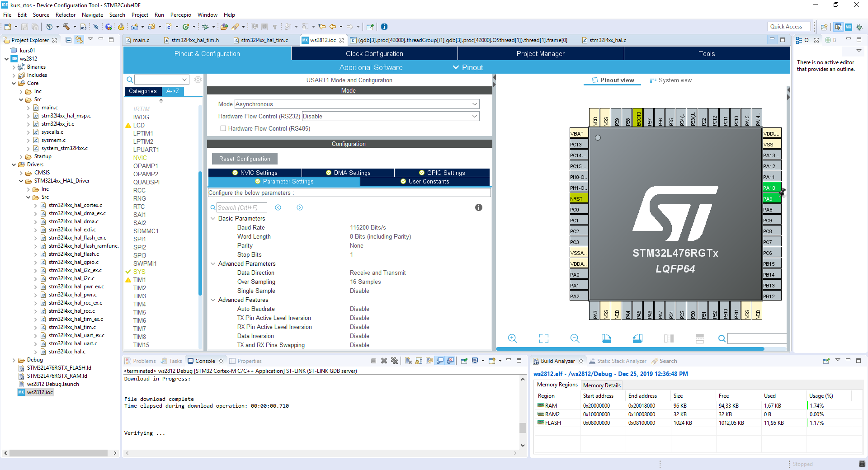The height and width of the screenshot is (470, 868).
Task: Switch to Project Manager tab
Action: click(540, 53)
